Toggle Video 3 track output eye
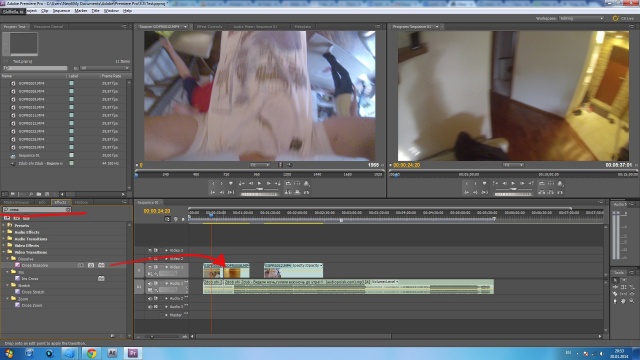This screenshot has height=360, width=640. coord(150,250)
